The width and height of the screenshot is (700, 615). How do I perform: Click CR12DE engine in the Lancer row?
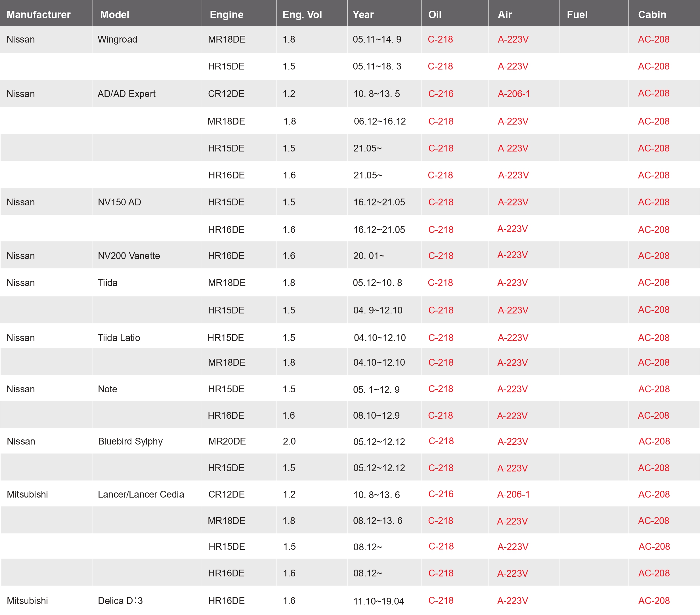[226, 494]
